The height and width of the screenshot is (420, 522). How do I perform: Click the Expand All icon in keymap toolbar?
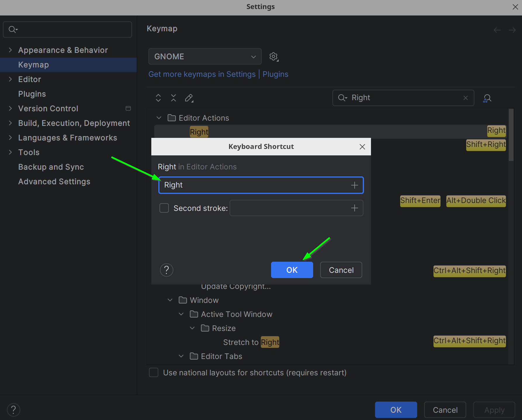(x=158, y=98)
